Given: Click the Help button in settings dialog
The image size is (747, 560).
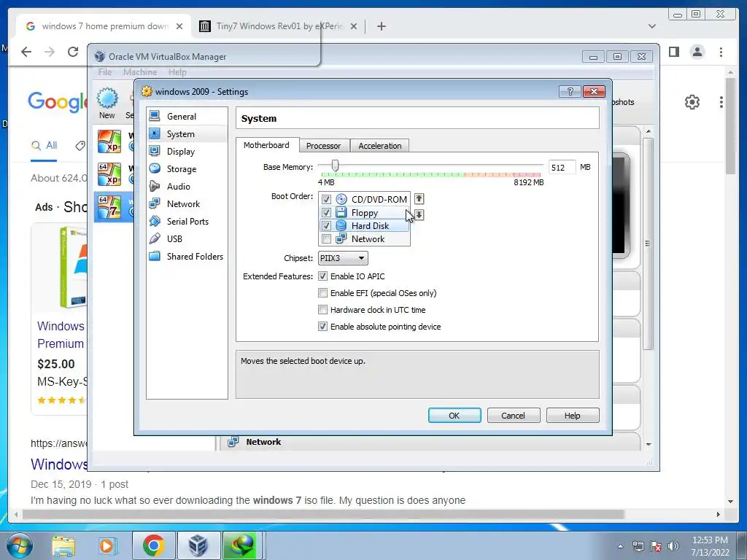Looking at the screenshot, I should pos(572,415).
